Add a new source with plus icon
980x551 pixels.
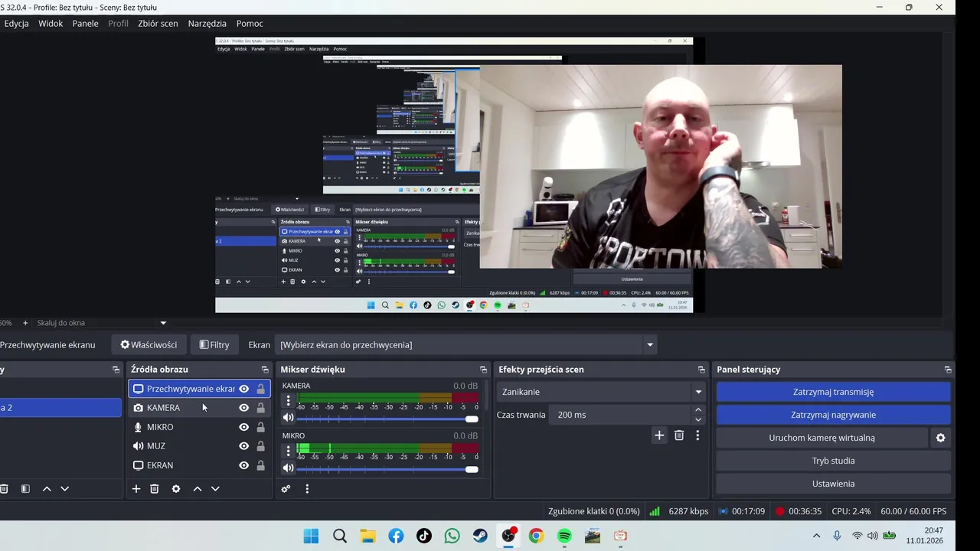136,489
